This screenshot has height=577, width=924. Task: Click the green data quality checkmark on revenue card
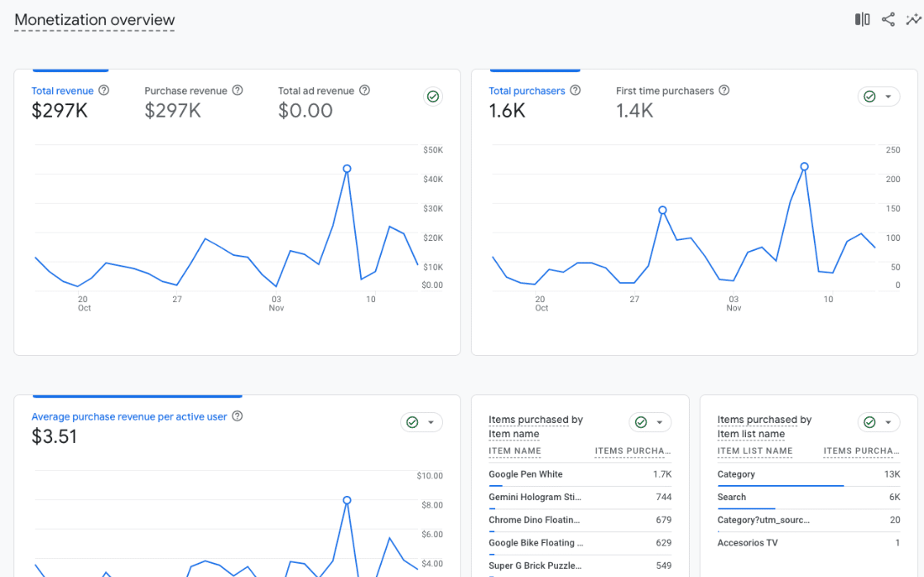click(432, 96)
